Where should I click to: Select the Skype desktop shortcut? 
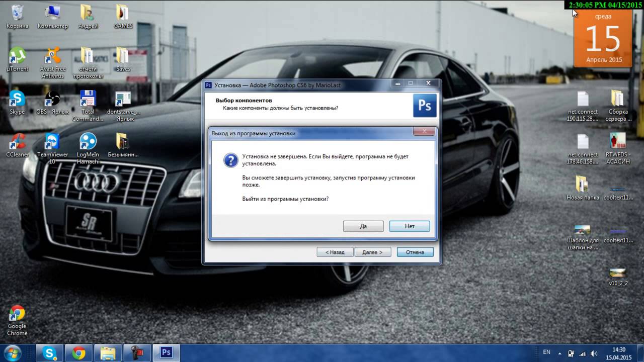[x=17, y=103]
